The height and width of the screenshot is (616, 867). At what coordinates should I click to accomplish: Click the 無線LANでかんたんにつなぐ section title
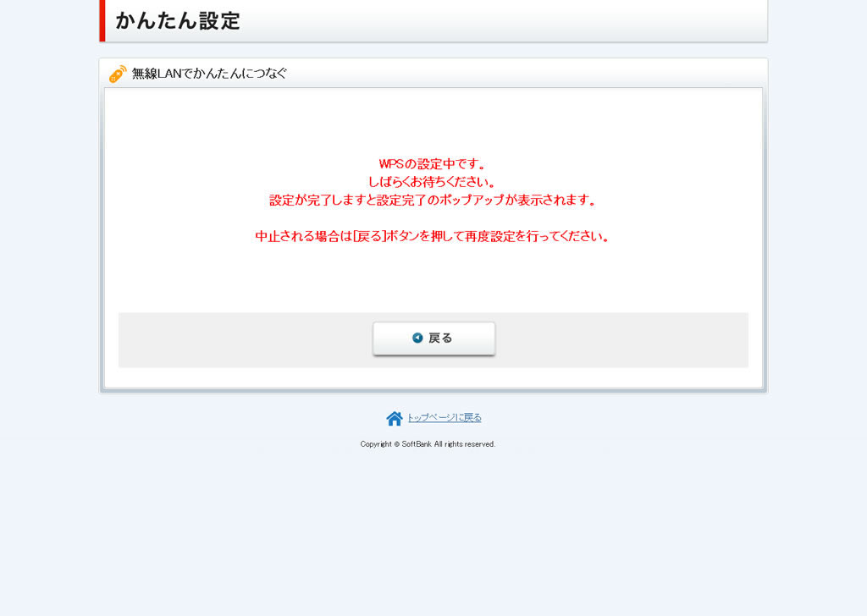[x=209, y=74]
